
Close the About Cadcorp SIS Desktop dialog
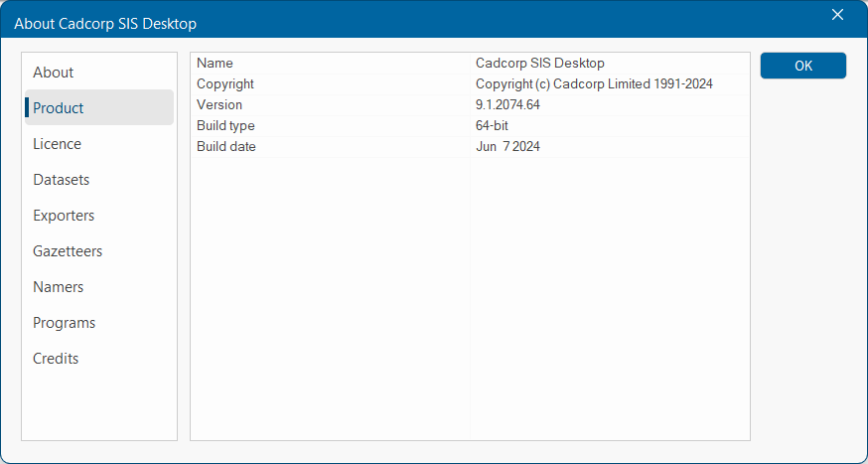point(837,15)
